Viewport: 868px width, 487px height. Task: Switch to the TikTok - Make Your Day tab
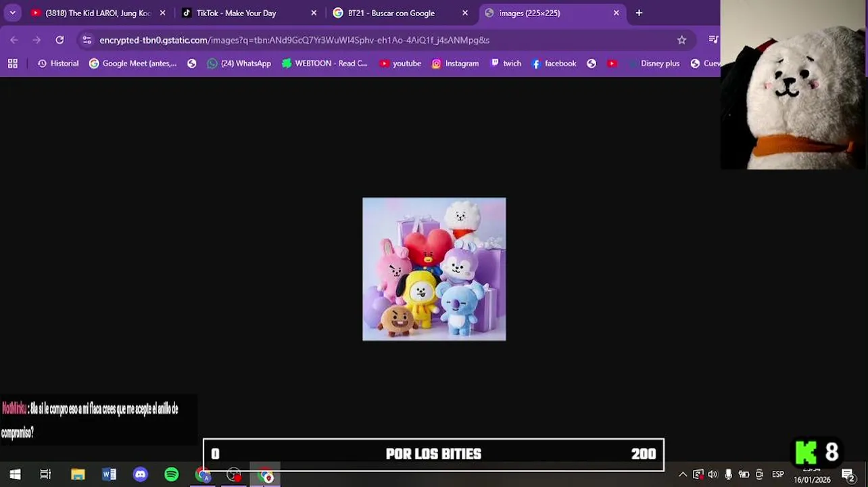tap(249, 13)
